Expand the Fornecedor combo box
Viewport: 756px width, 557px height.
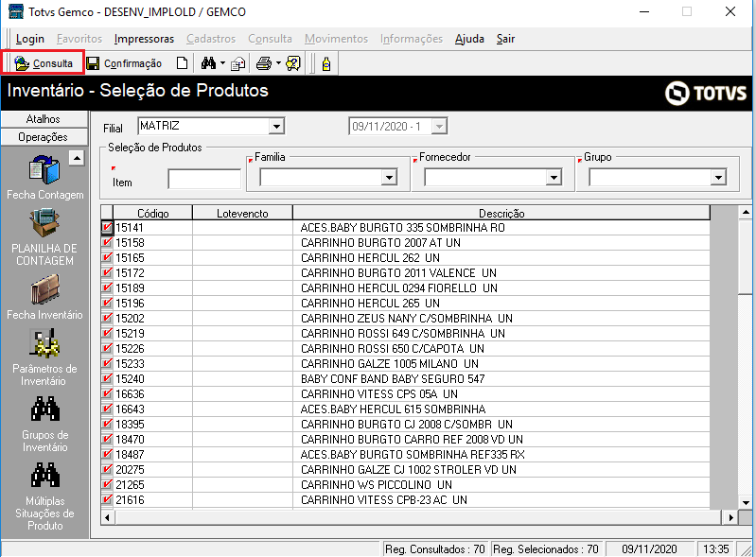[554, 178]
